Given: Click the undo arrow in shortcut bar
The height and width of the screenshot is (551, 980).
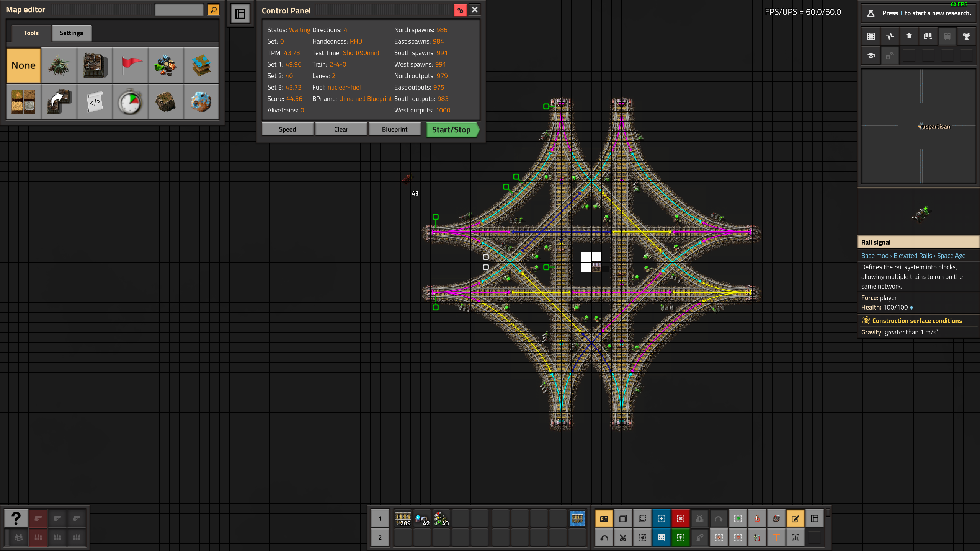Looking at the screenshot, I should pos(604,538).
